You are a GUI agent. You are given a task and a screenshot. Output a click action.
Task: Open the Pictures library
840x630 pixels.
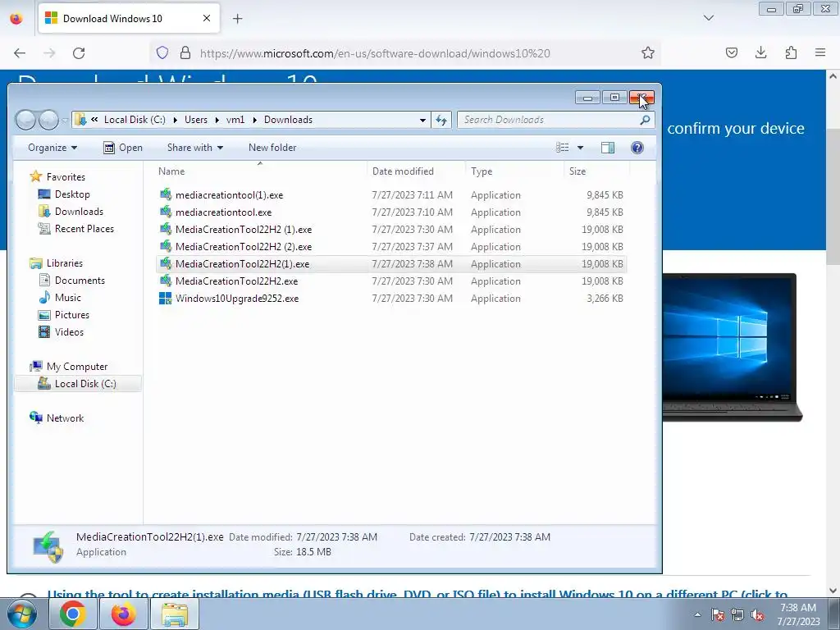pos(72,315)
